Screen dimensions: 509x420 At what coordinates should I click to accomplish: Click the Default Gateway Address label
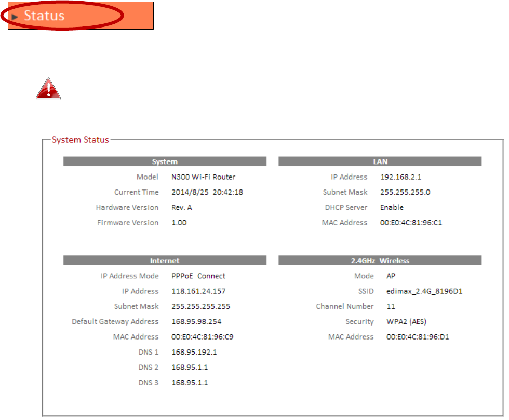[x=115, y=322]
